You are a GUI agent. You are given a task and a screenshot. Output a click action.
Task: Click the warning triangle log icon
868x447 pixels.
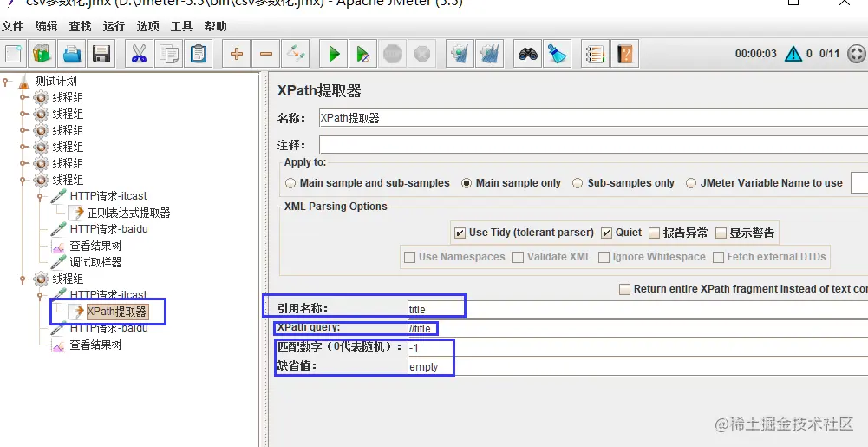(x=793, y=54)
